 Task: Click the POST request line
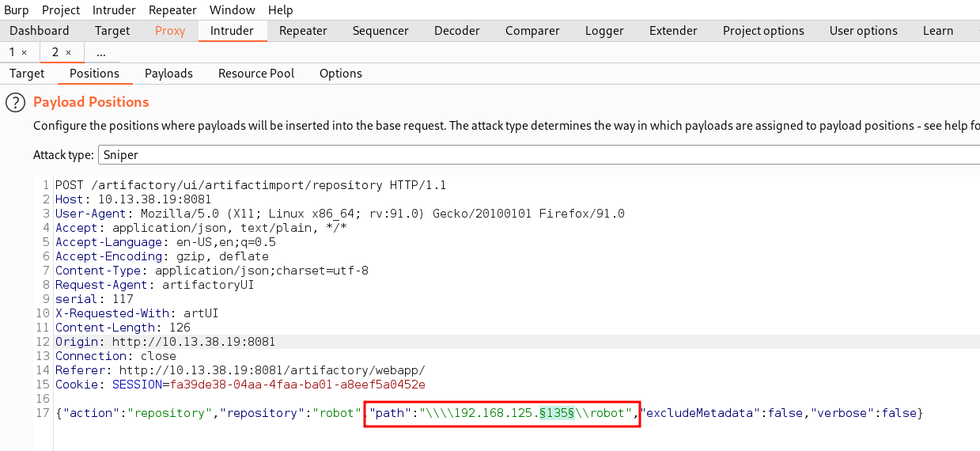point(251,185)
